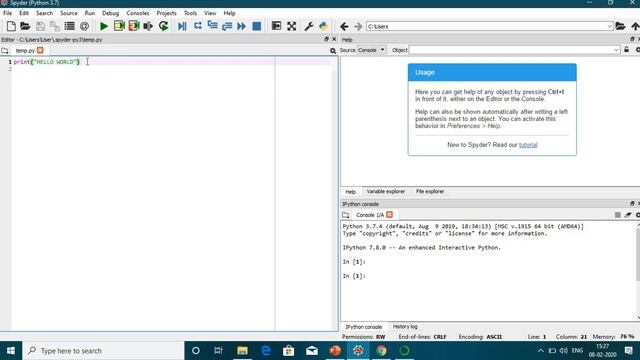
Task: Select the temp.py editor tab
Action: 25,51
